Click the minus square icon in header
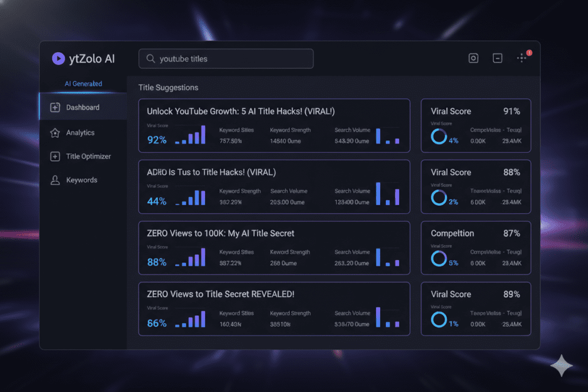This screenshot has height=392, width=588. (x=498, y=58)
